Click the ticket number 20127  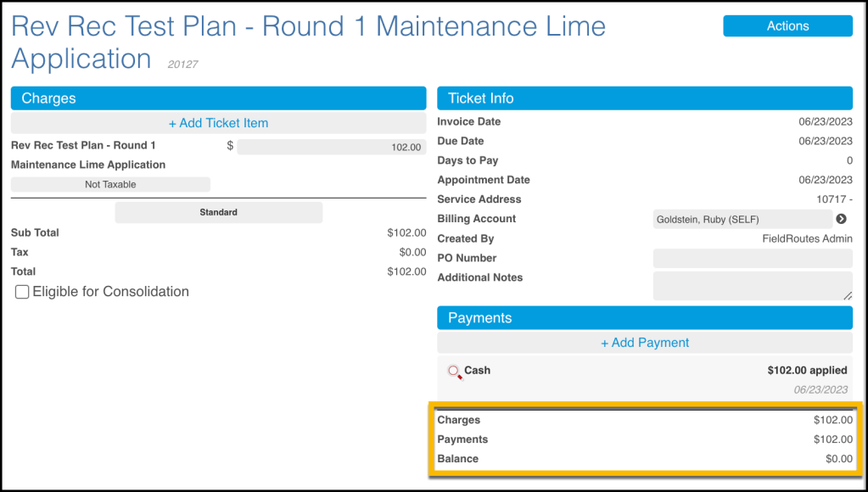click(x=182, y=64)
